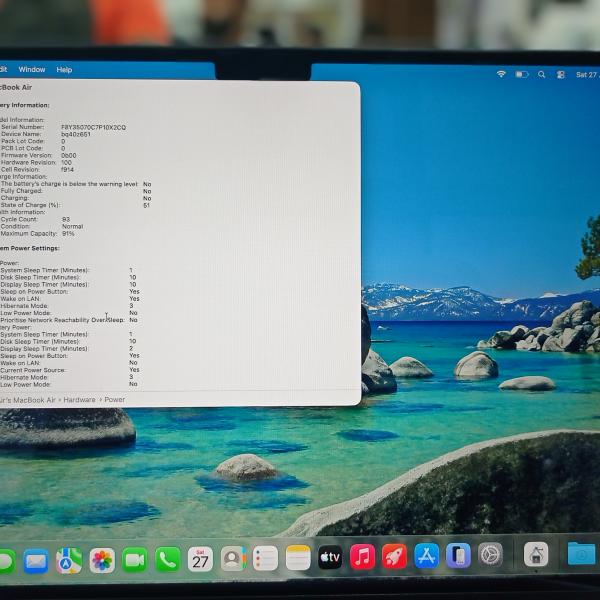This screenshot has width=600, height=600.
Task: Open the Window menu
Action: (32, 69)
